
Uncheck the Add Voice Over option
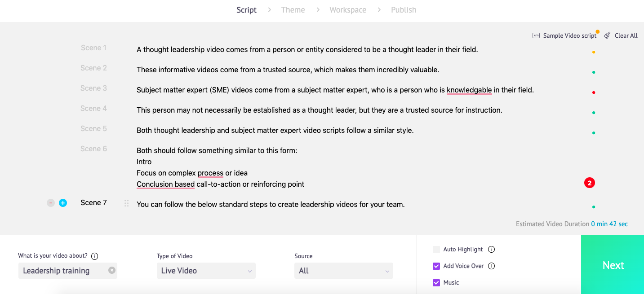(x=436, y=266)
